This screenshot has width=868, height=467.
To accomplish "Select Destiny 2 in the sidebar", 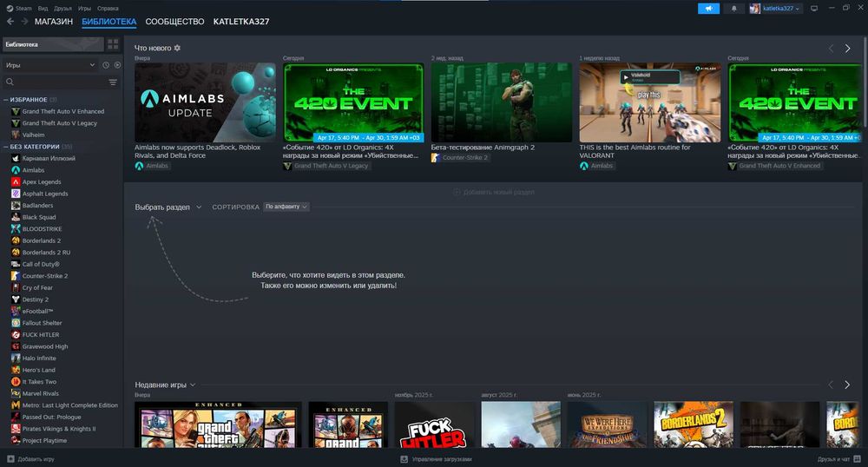I will pos(36,299).
